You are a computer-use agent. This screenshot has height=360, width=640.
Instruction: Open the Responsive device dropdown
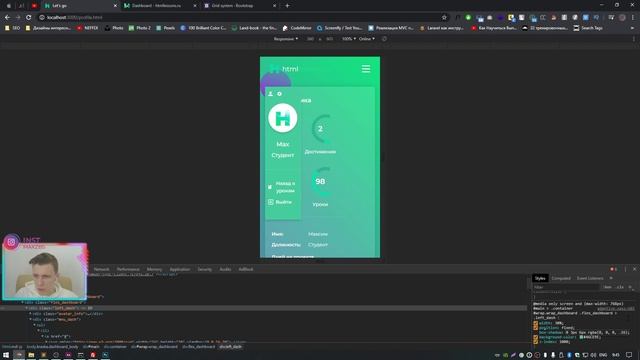coord(286,39)
